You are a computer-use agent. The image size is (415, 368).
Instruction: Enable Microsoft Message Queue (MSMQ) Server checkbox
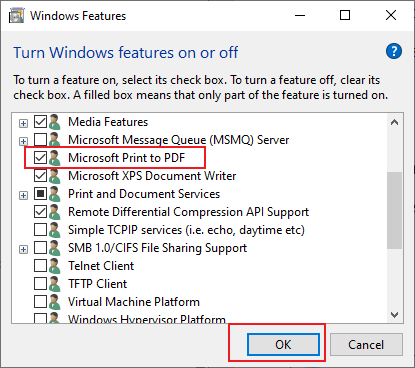(40, 140)
